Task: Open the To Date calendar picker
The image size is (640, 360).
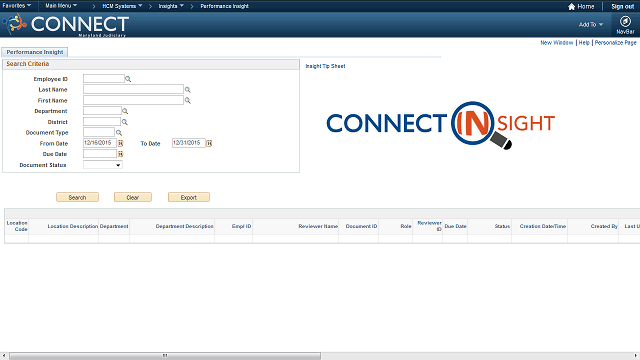Action: pos(209,143)
